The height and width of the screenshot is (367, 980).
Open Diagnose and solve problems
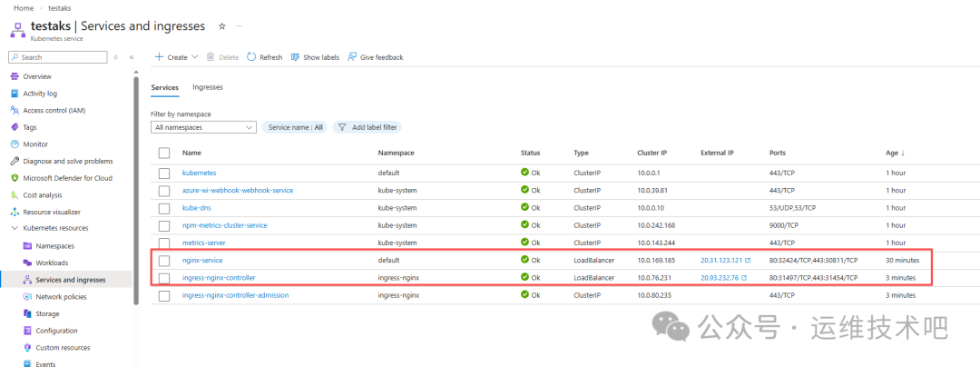coord(67,161)
